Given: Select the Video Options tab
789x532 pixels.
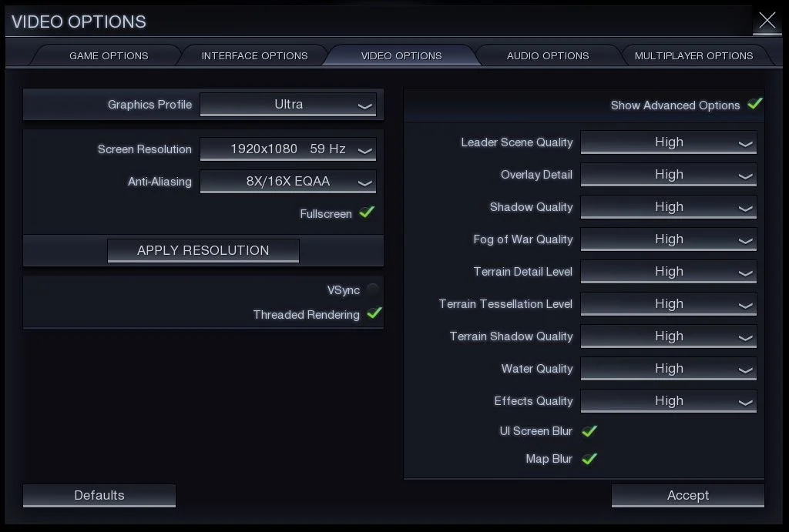Looking at the screenshot, I should pyautogui.click(x=401, y=55).
